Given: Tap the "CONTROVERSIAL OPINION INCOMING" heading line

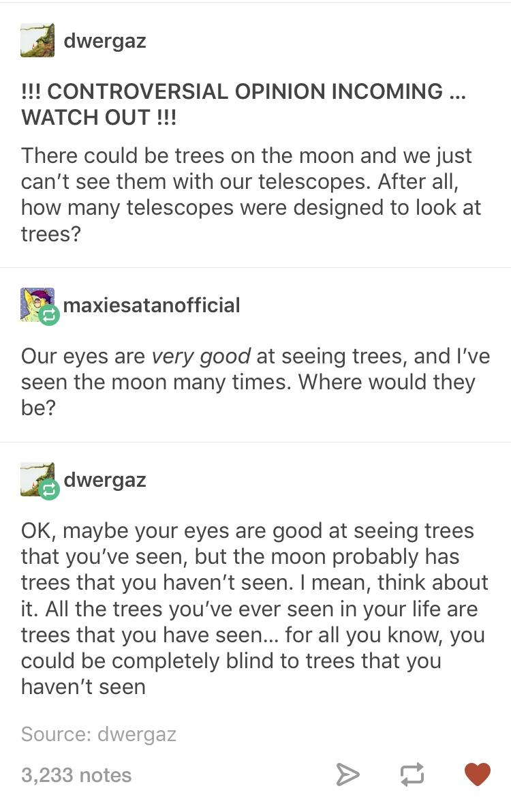Looking at the screenshot, I should (243, 91).
